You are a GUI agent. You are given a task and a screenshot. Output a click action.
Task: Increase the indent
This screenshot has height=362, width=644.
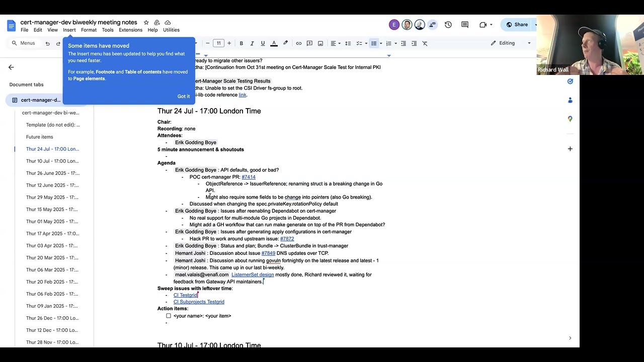[x=414, y=43]
